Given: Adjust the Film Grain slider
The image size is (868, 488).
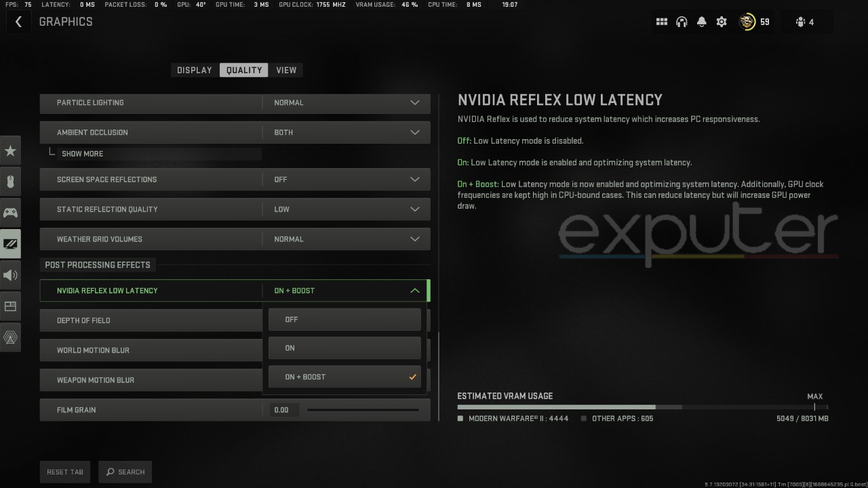Looking at the screenshot, I should click(x=363, y=410).
